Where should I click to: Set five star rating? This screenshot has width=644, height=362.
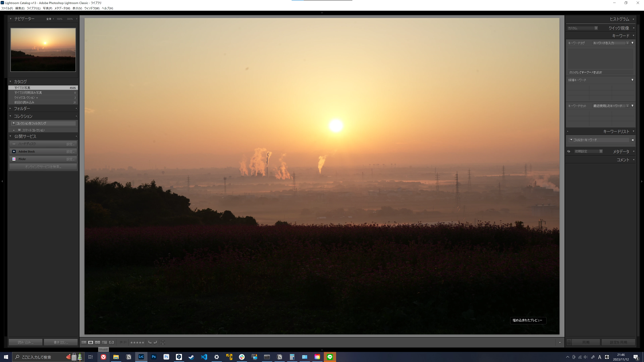click(x=143, y=342)
